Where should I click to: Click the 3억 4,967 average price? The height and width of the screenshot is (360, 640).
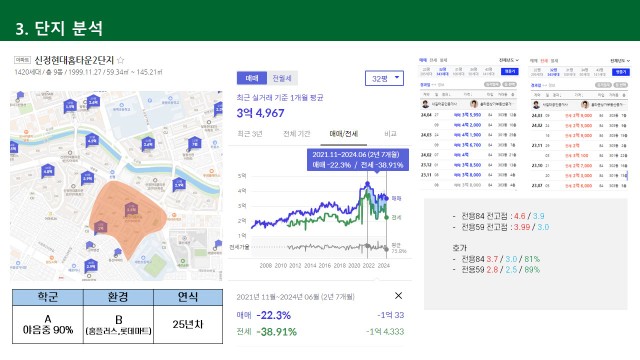[x=260, y=113]
